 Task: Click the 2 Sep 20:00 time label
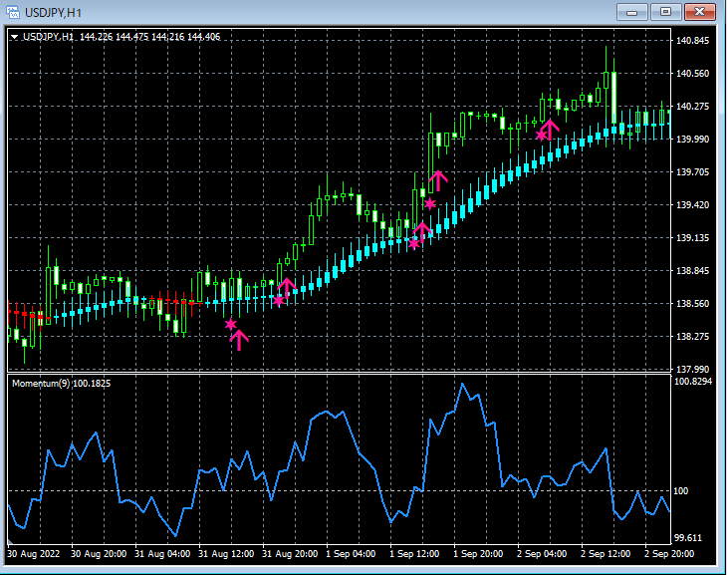click(669, 554)
